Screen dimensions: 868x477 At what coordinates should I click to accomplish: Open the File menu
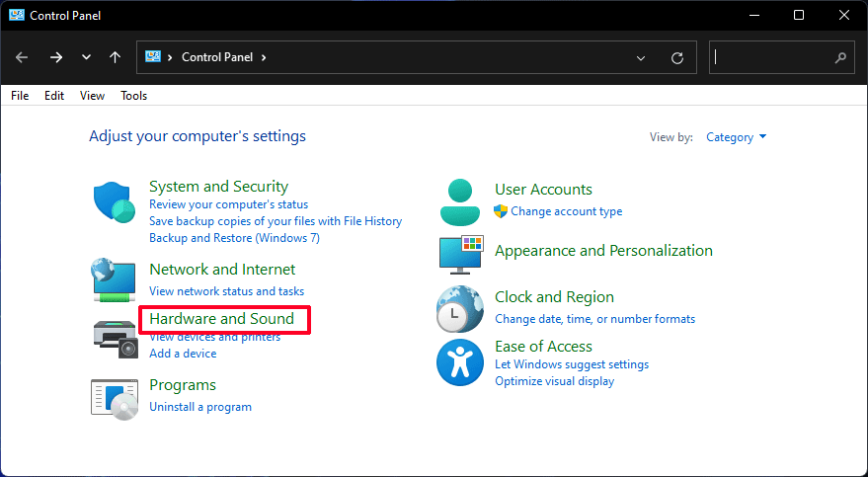(x=20, y=96)
